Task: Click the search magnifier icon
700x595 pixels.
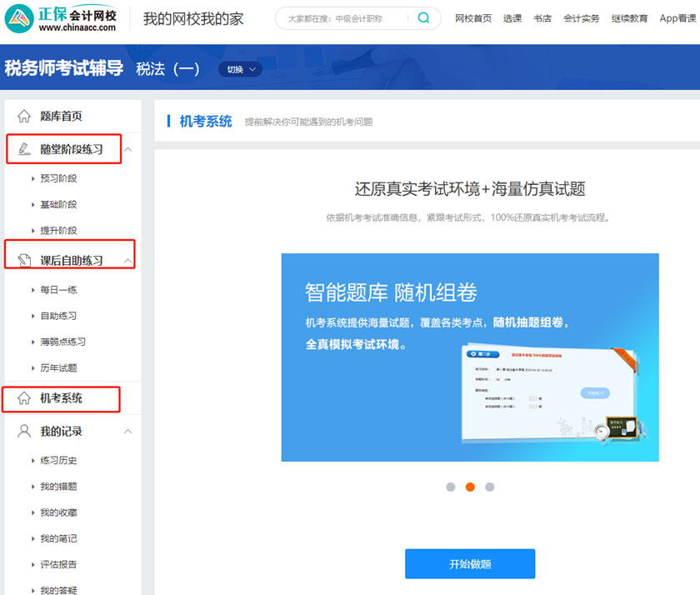Action: pos(422,17)
